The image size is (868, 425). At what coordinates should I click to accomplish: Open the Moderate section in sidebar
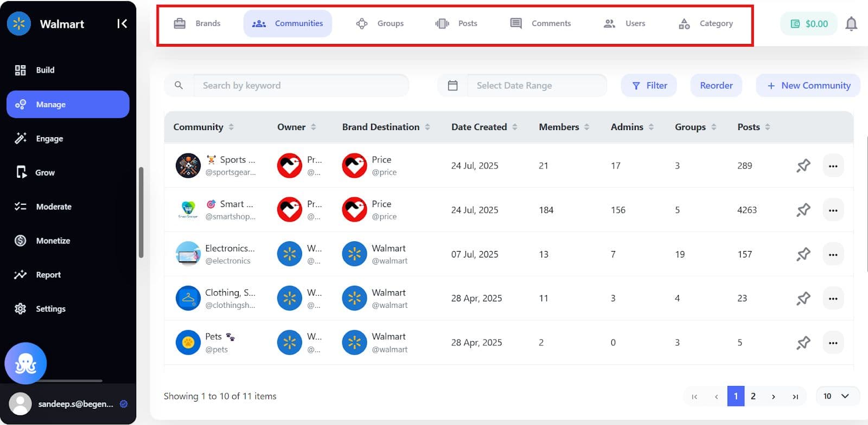pyautogui.click(x=68, y=207)
